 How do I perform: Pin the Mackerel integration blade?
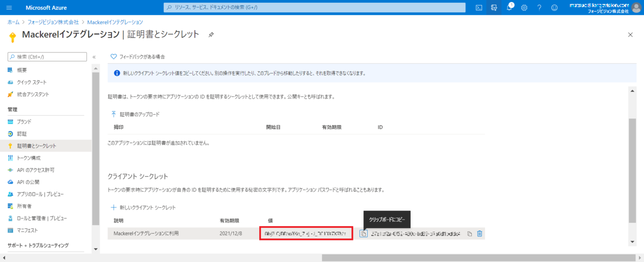[211, 34]
